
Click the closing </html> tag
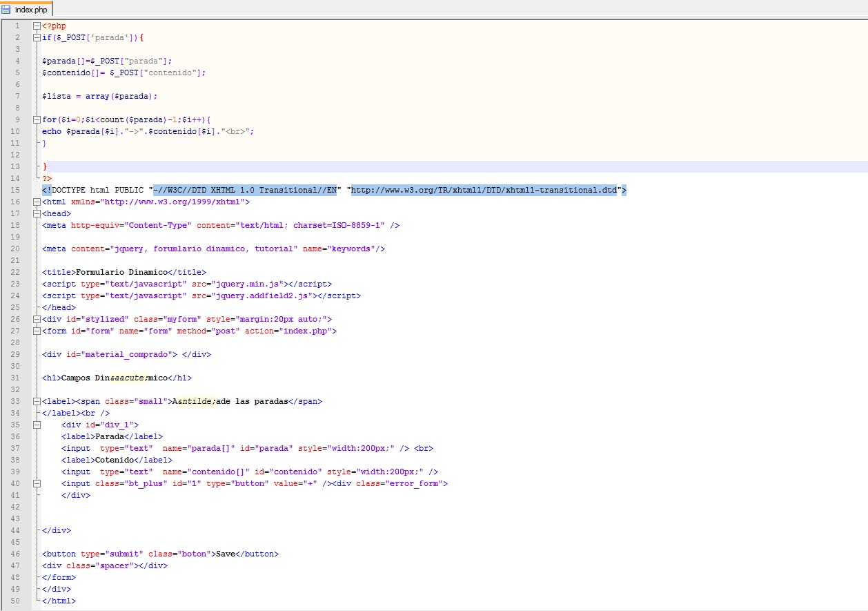click(59, 601)
